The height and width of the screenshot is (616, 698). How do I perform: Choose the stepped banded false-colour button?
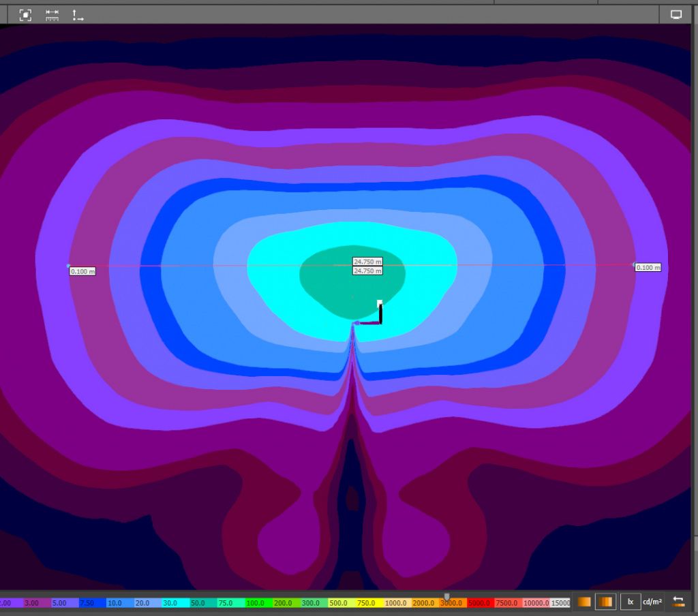605,602
